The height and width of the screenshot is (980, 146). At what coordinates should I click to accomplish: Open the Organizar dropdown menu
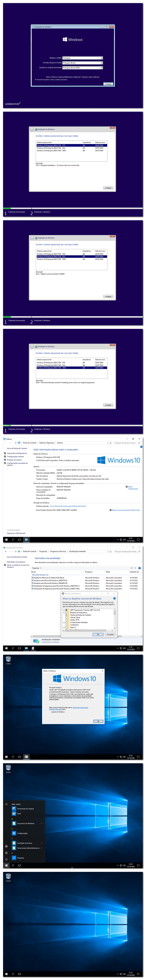tap(37, 568)
